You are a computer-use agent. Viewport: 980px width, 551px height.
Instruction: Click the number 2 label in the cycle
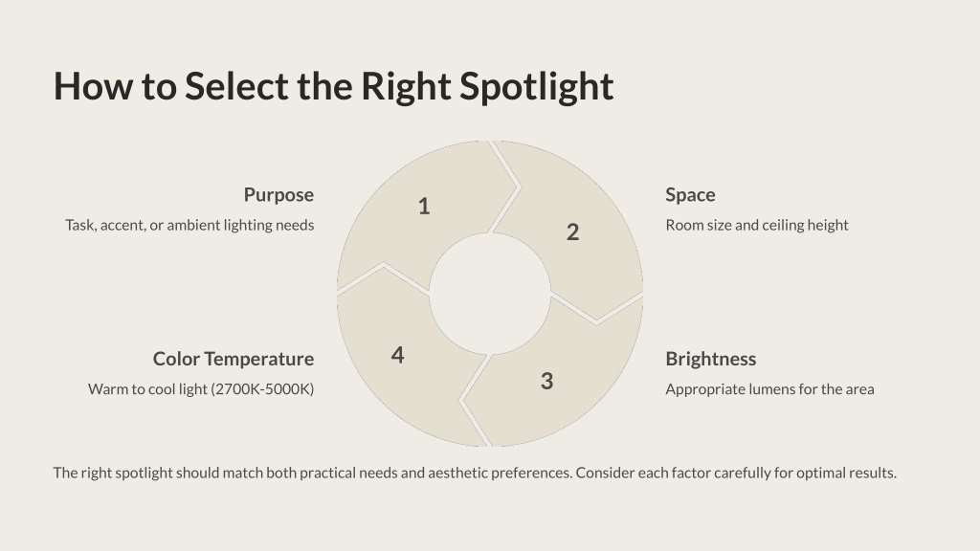(x=572, y=232)
